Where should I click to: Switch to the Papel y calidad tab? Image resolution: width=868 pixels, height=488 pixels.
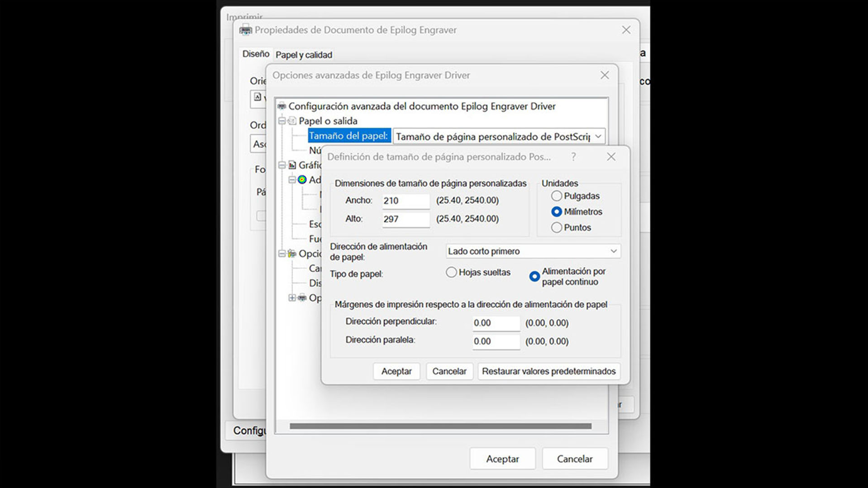[x=304, y=55]
